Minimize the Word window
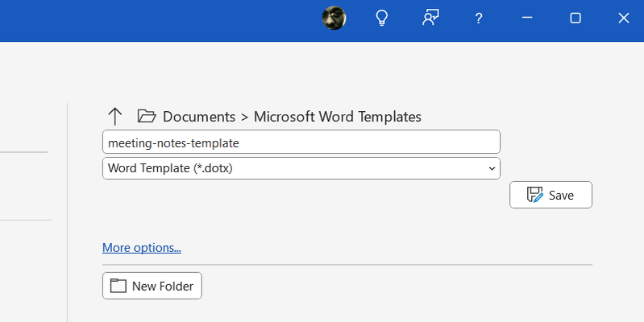The width and height of the screenshot is (644, 322). click(x=527, y=18)
